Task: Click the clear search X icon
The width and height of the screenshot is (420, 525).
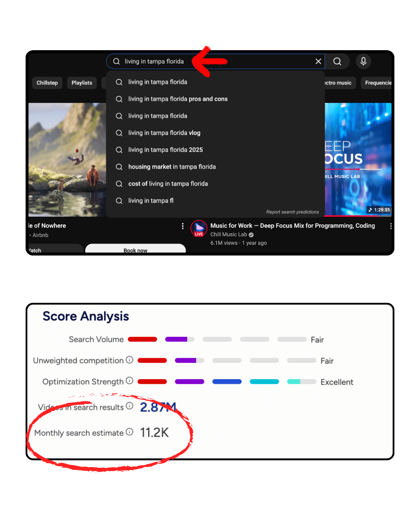Action: point(318,61)
